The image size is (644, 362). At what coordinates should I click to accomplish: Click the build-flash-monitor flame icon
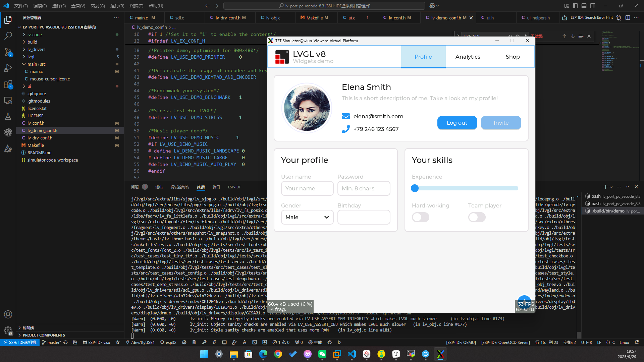pyautogui.click(x=245, y=342)
